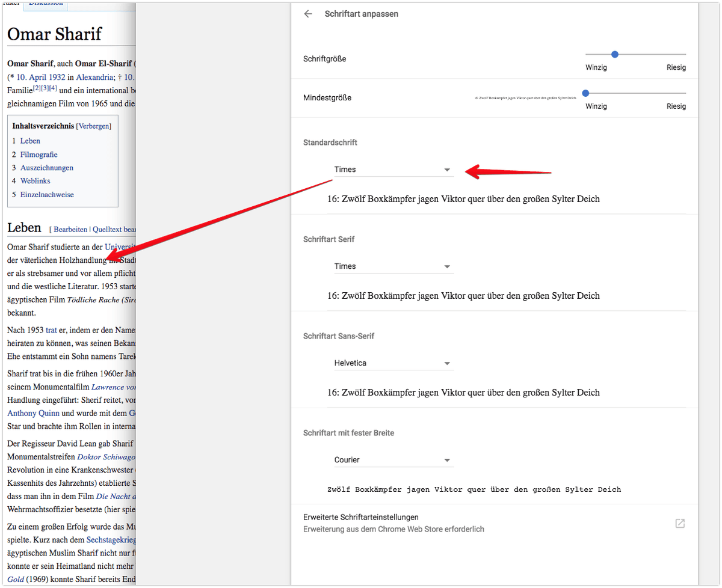The image size is (722, 588).
Task: Expand the Schriftart Serif dropdown
Action: click(x=393, y=266)
